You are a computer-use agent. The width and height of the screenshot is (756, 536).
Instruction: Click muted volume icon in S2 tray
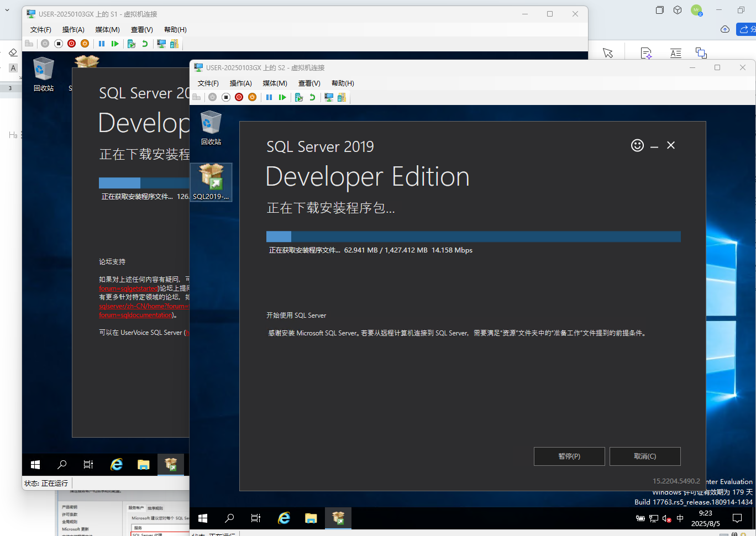click(x=667, y=518)
